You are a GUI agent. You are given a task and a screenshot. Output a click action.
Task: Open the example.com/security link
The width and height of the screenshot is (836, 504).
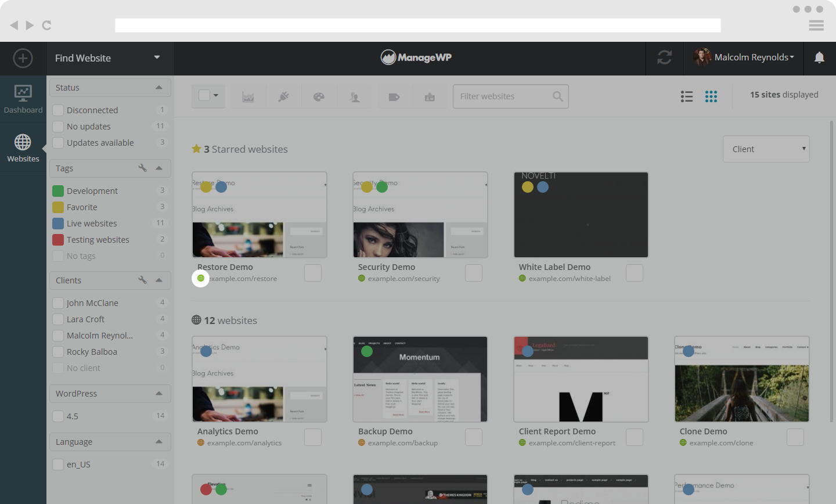(403, 279)
